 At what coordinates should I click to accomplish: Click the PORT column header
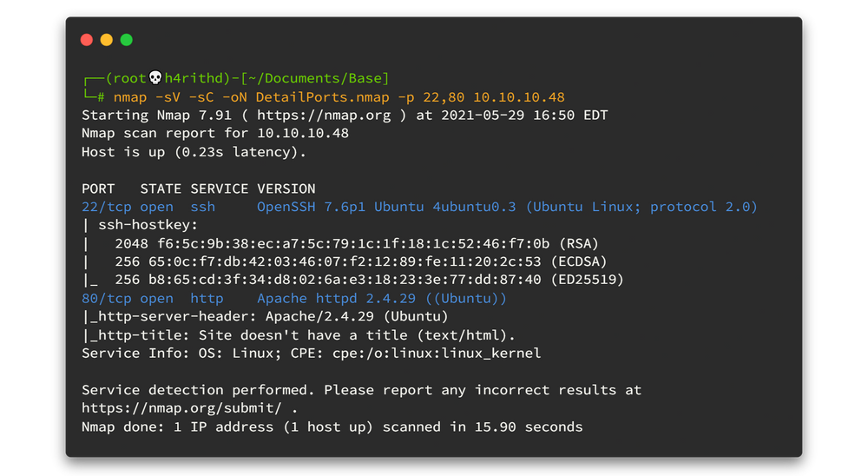click(98, 188)
